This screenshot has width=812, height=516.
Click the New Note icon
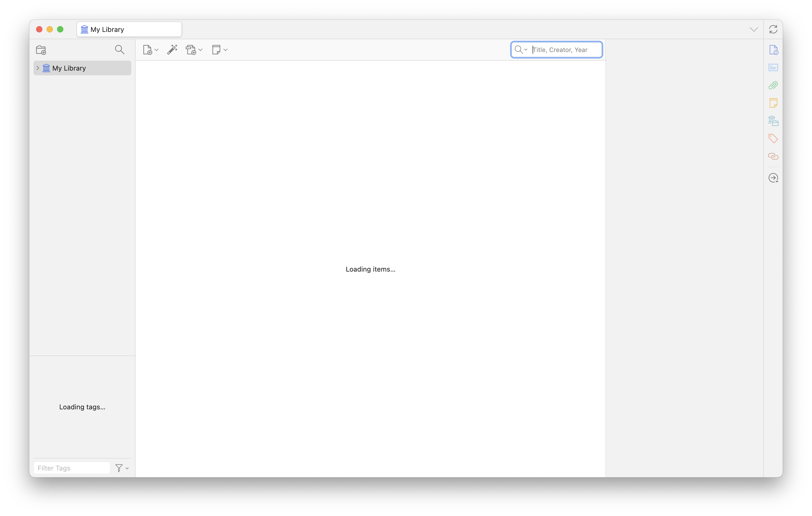point(216,50)
